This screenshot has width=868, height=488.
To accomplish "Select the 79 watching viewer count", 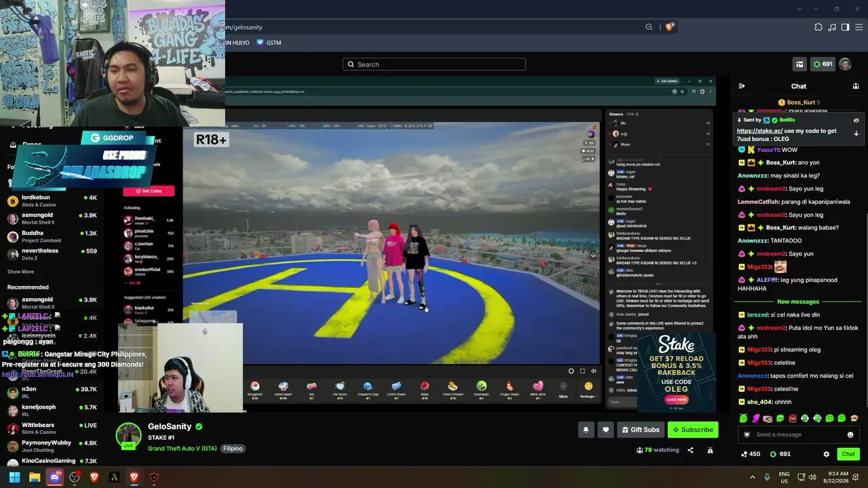I will 657,449.
